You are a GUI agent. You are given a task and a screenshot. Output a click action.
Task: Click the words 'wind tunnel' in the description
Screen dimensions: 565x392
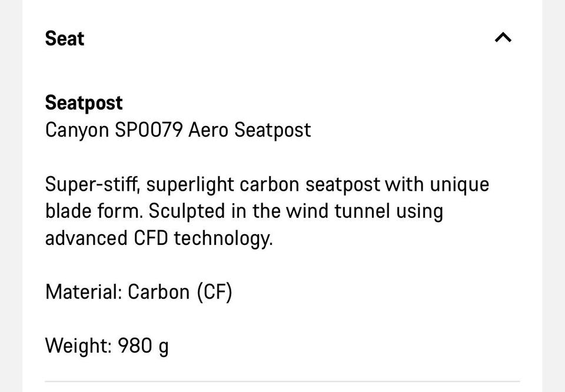coord(338,211)
